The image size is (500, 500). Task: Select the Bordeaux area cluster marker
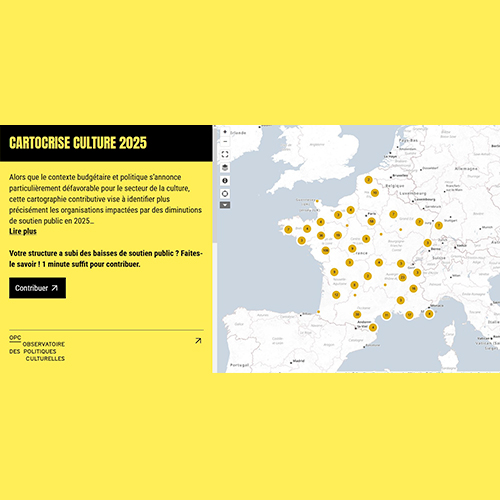coord(336,295)
